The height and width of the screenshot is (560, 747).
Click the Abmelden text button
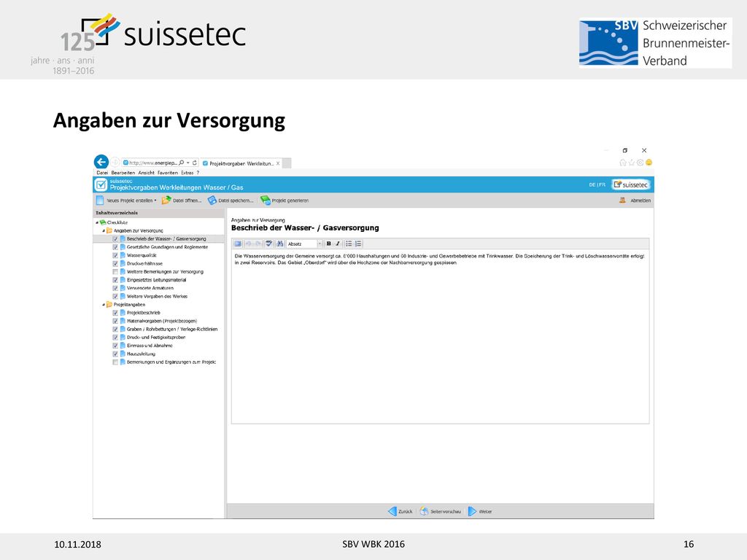coord(640,201)
